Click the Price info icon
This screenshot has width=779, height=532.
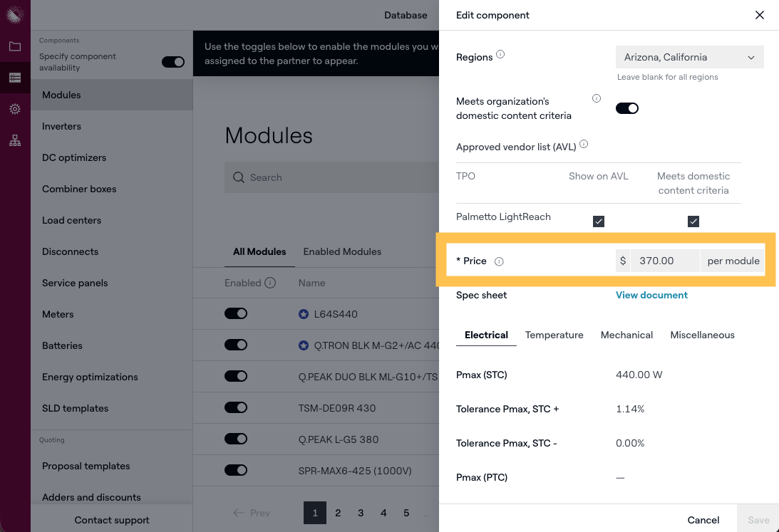[x=499, y=261]
